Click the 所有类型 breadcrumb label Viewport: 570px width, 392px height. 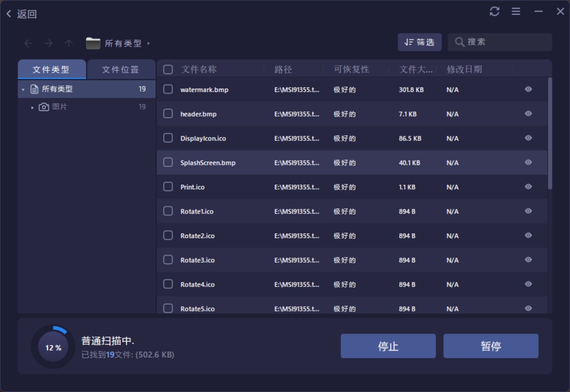(123, 43)
